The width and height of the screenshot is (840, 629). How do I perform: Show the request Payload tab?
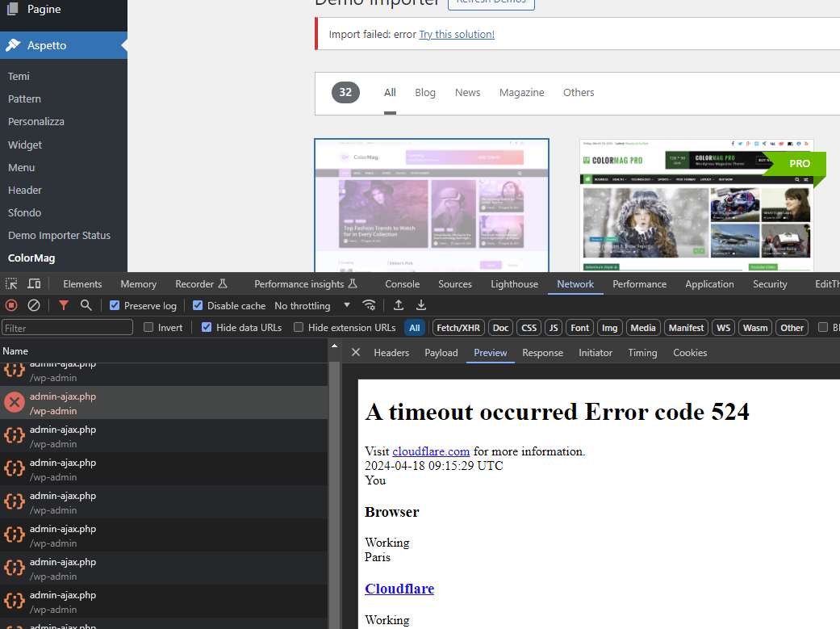click(441, 352)
